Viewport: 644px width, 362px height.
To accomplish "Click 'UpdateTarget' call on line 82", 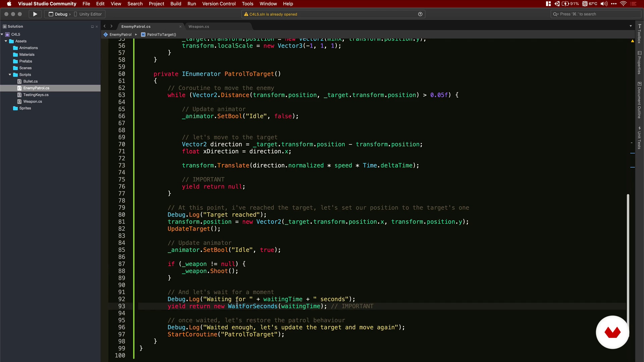I will (189, 229).
